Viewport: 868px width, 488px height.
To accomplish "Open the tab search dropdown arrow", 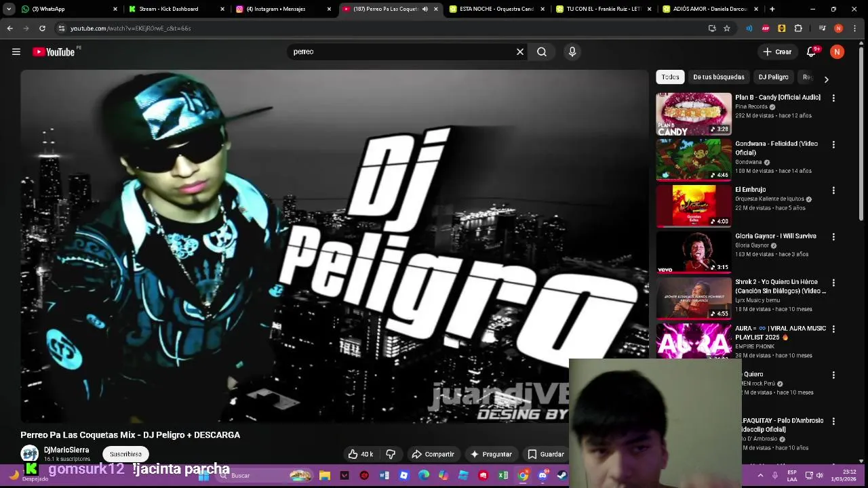I will [8, 9].
